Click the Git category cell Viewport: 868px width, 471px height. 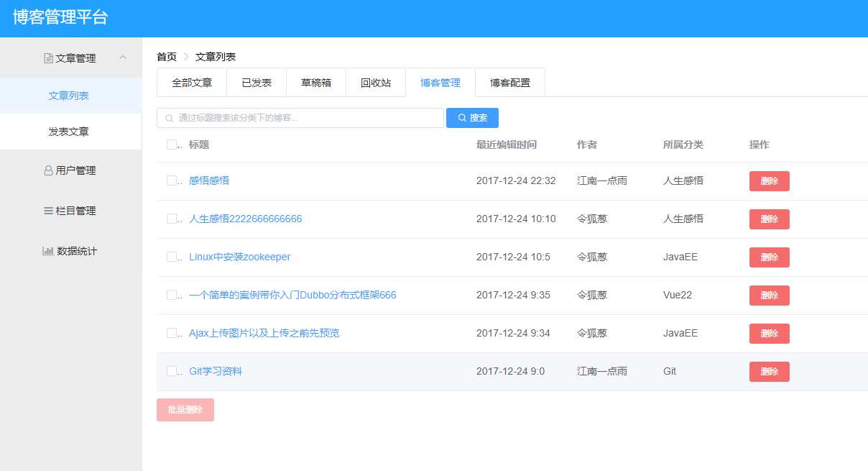[x=670, y=371]
